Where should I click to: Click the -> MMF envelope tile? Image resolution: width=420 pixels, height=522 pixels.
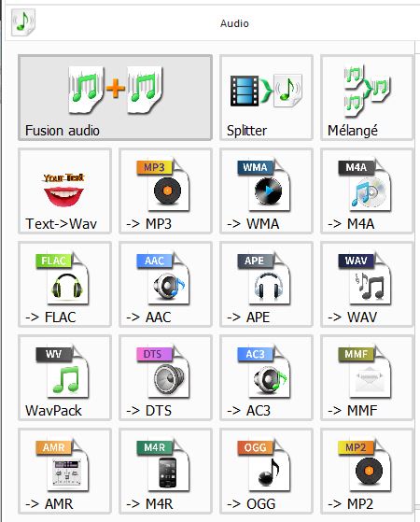coord(367,377)
